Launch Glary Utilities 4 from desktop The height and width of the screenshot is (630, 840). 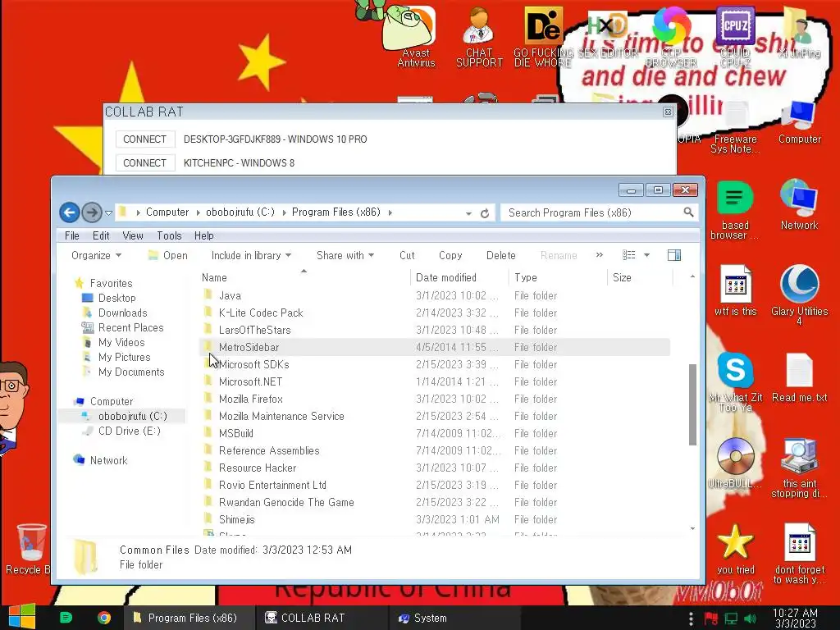click(x=799, y=294)
